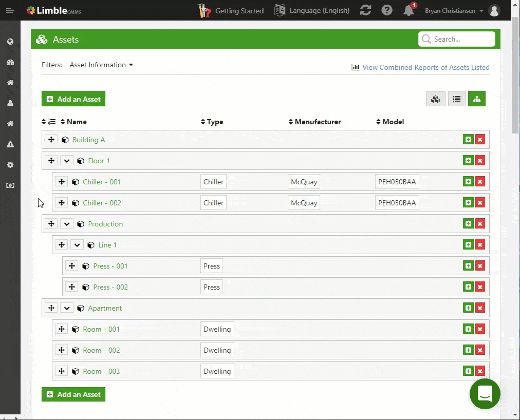Screen dimensions: 520x420
Task: Open the Getting Started menu
Action: click(230, 10)
